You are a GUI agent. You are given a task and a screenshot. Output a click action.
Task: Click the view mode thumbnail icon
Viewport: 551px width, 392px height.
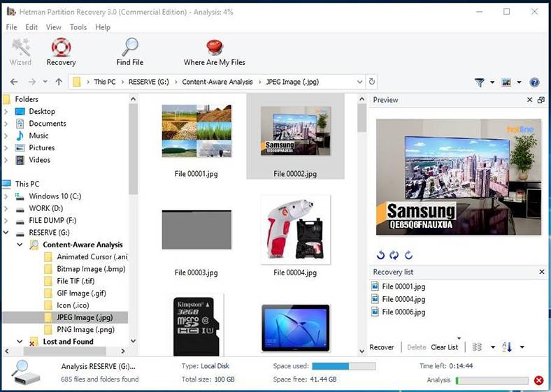pyautogui.click(x=506, y=82)
